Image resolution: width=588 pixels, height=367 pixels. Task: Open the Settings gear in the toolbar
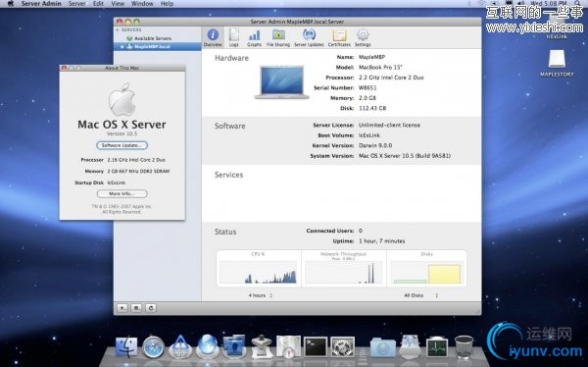[363, 38]
